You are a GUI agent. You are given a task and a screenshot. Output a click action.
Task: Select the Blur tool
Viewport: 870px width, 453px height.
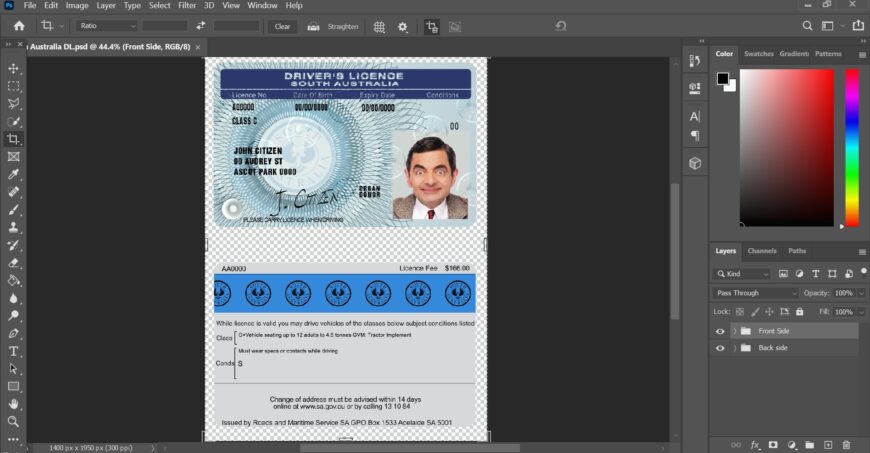[13, 298]
